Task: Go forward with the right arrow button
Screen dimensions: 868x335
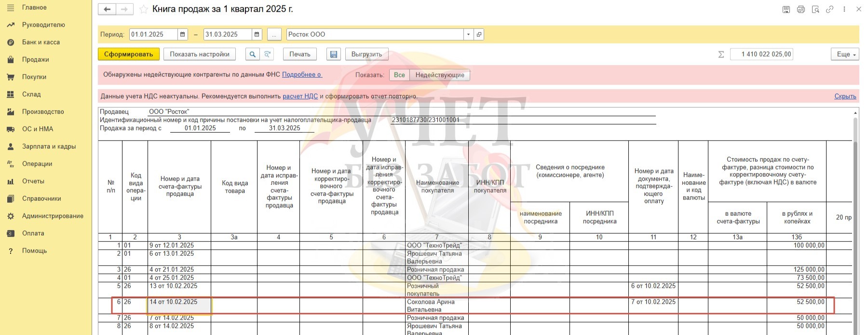Action: point(124,9)
